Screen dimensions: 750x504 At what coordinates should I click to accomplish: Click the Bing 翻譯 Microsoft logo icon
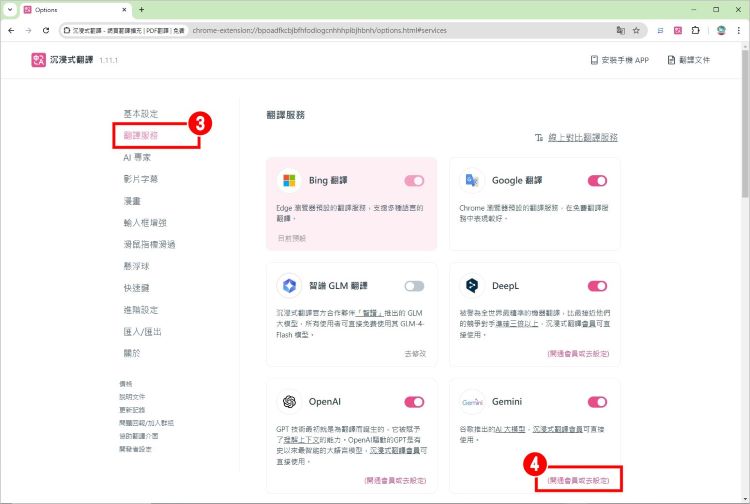pyautogui.click(x=289, y=181)
